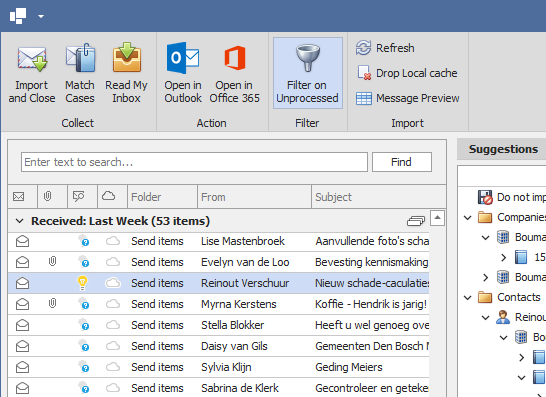Click the question icon on Stella Blokker row
This screenshot has width=546, height=397.
click(x=84, y=325)
